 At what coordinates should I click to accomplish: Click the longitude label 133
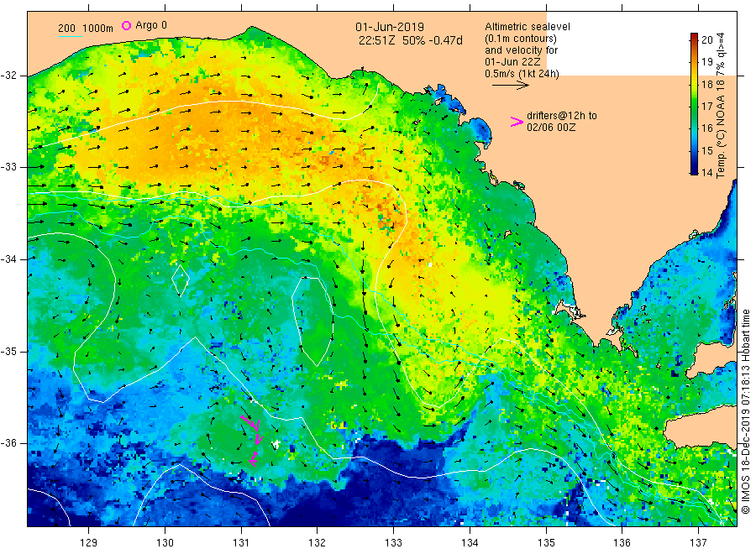point(393,543)
